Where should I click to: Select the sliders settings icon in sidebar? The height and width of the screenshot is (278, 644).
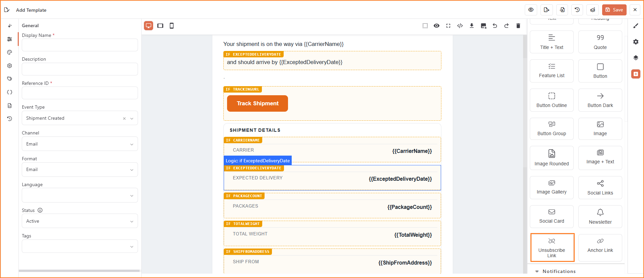(x=10, y=39)
